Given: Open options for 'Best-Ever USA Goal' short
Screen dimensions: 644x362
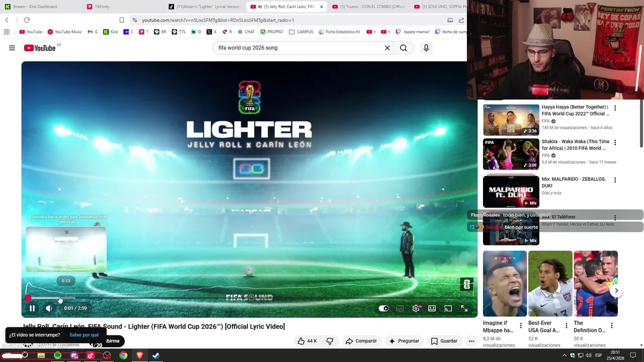Looking at the screenshot, I should (566, 325).
